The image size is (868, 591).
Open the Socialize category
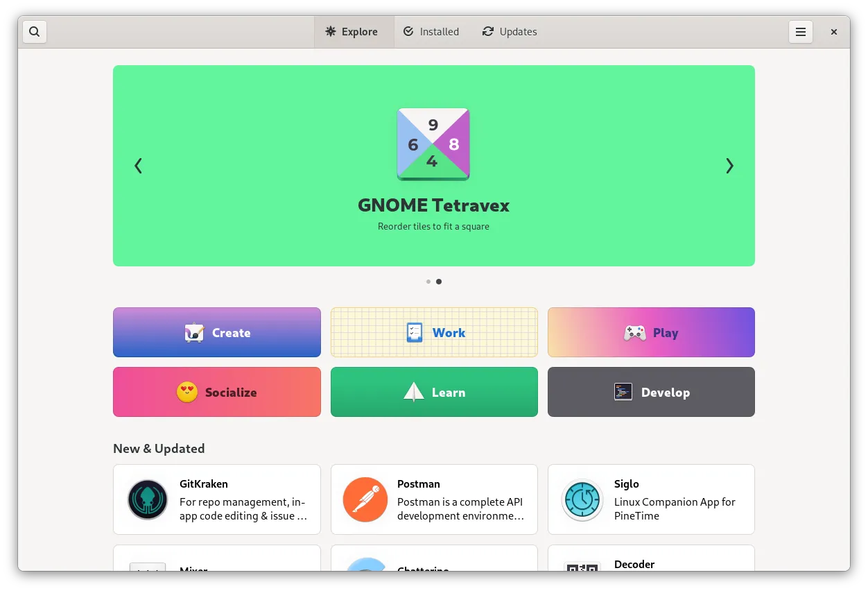(x=217, y=393)
